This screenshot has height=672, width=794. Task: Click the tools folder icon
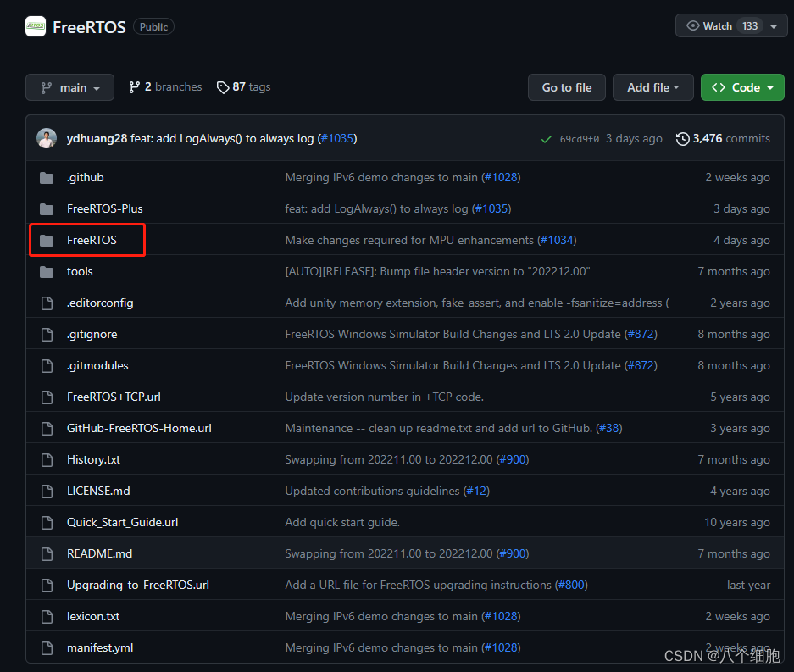click(x=47, y=272)
